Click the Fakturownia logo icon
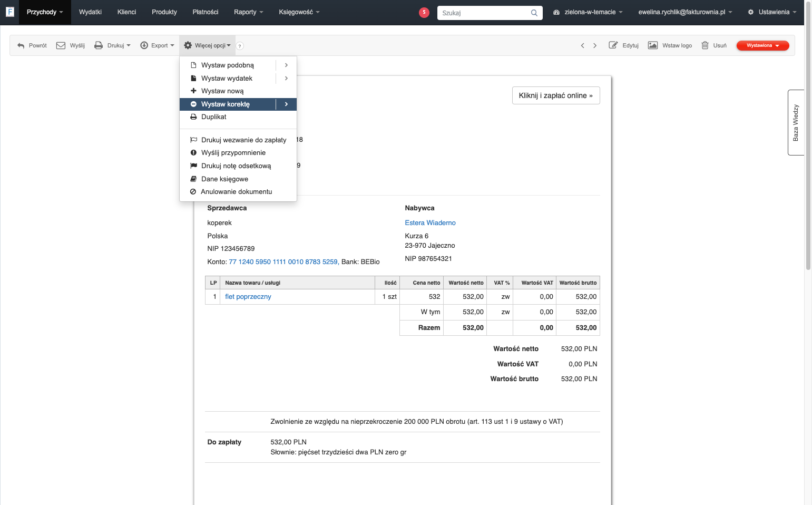The image size is (812, 505). pos(9,12)
